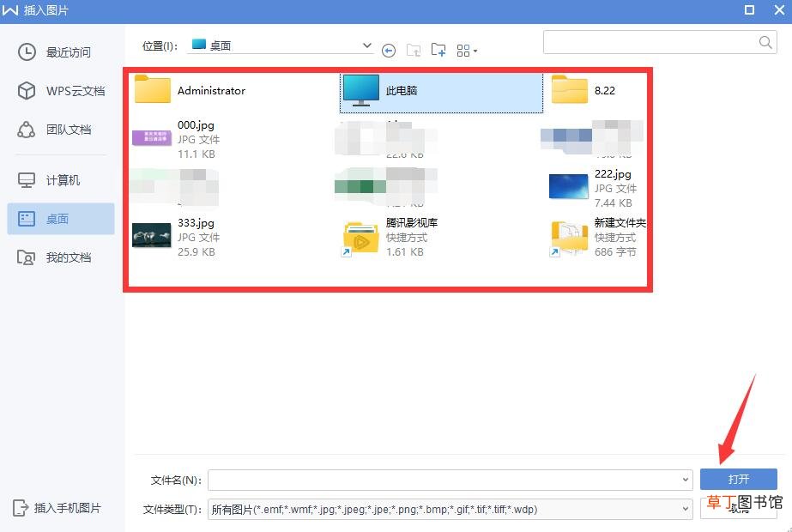Click the 文件类型 combo box text
Viewport: 792px width, 532px height.
click(x=374, y=510)
